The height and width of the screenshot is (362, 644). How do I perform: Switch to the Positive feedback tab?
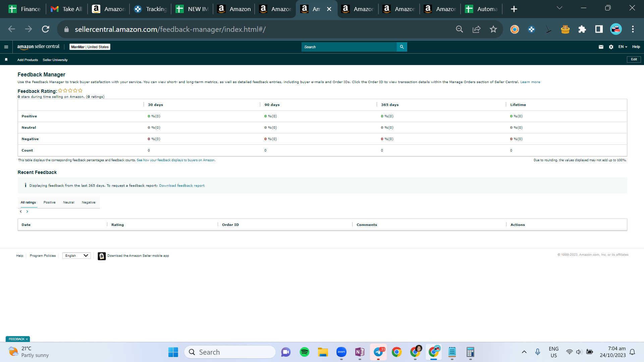pyautogui.click(x=49, y=202)
